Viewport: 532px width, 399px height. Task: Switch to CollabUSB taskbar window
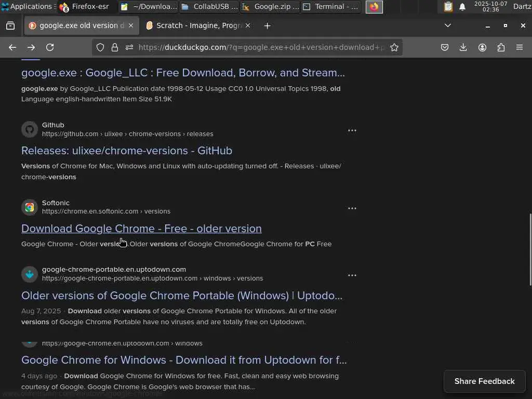pos(209,7)
